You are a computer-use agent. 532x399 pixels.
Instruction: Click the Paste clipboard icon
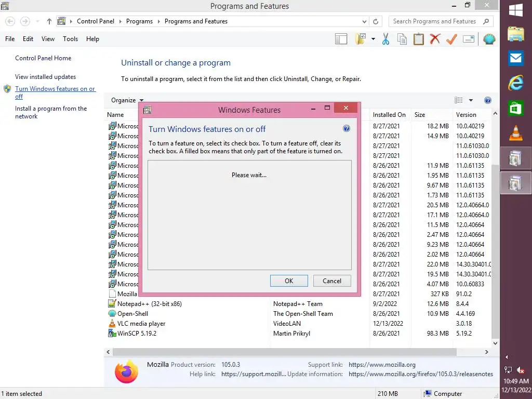coord(418,39)
